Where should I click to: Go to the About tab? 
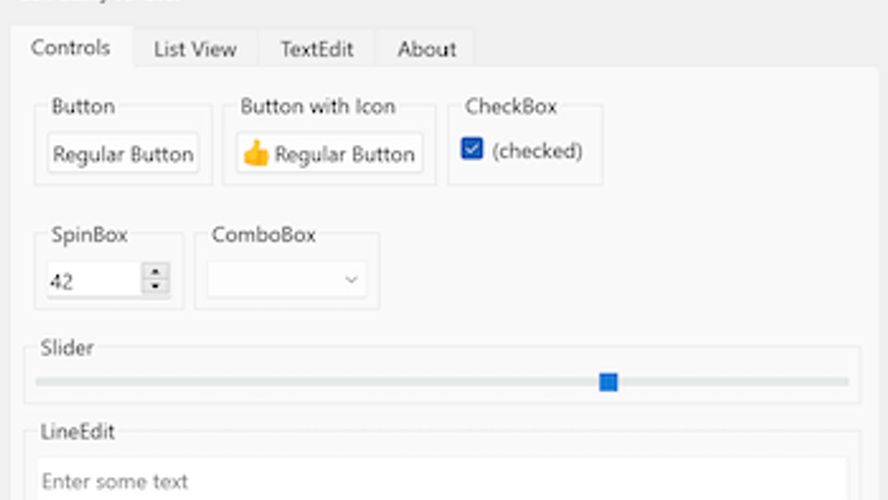click(x=427, y=49)
